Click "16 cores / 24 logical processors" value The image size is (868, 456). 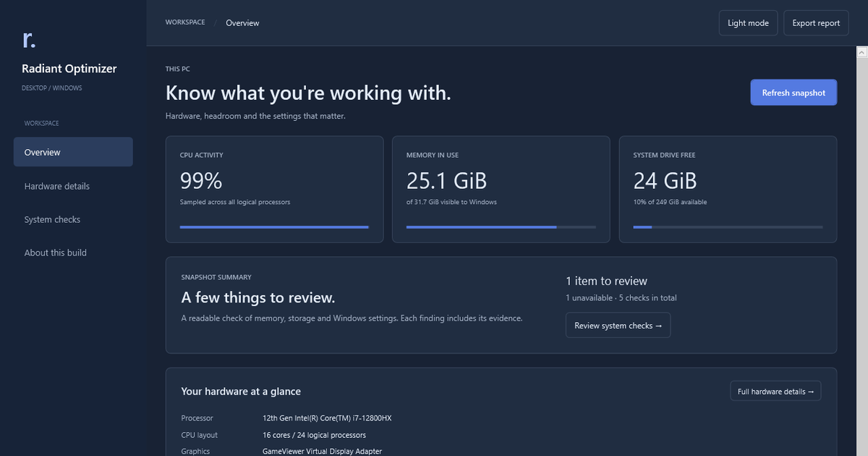[314, 435]
